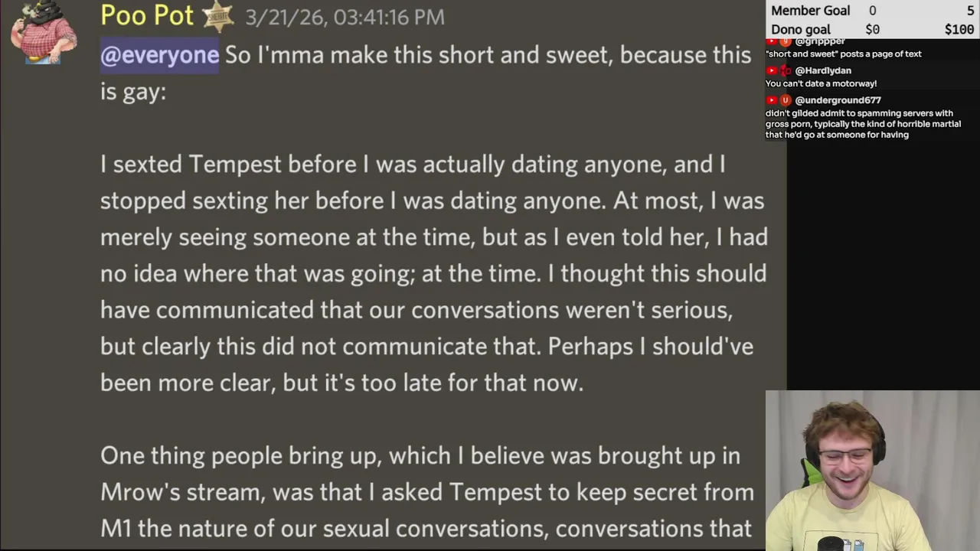This screenshot has width=980, height=551.
Task: Open the Poo Pot username
Action: [x=147, y=16]
